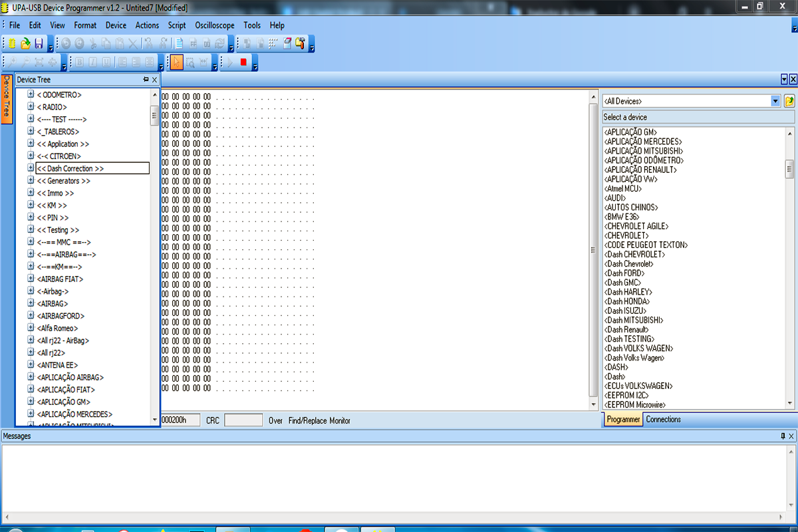Click the device list vertical scrollbar thumb

[790, 168]
